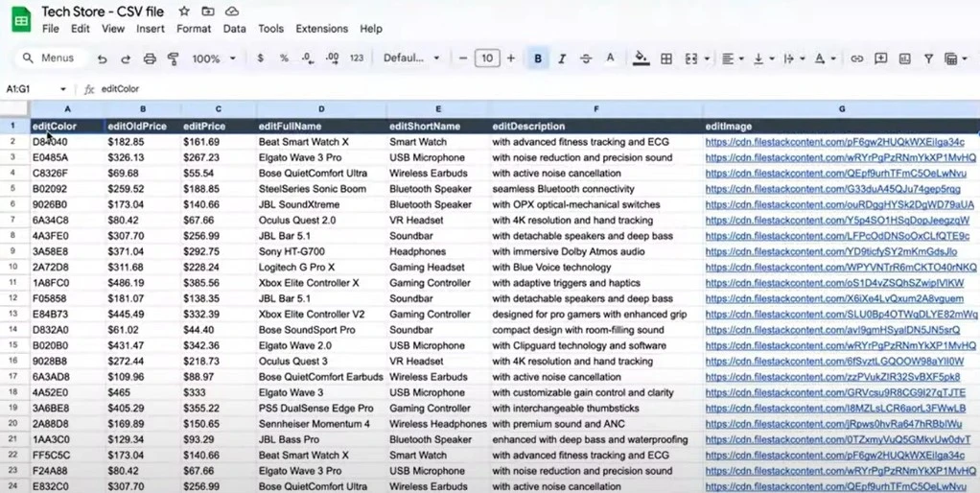The width and height of the screenshot is (980, 493).
Task: Open the Tools menu
Action: (270, 29)
